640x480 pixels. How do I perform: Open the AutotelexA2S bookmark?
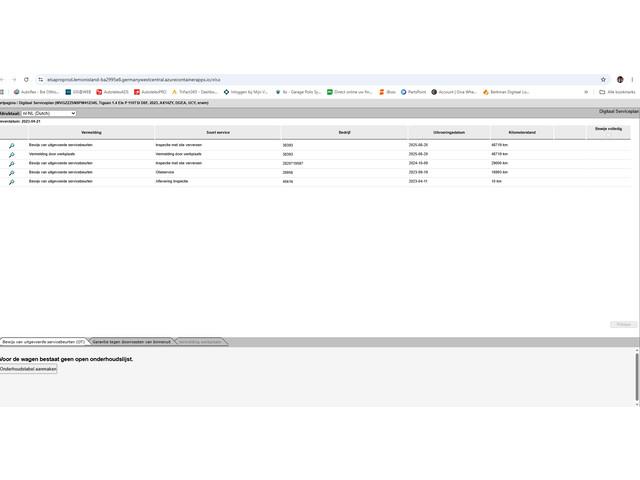click(x=112, y=92)
